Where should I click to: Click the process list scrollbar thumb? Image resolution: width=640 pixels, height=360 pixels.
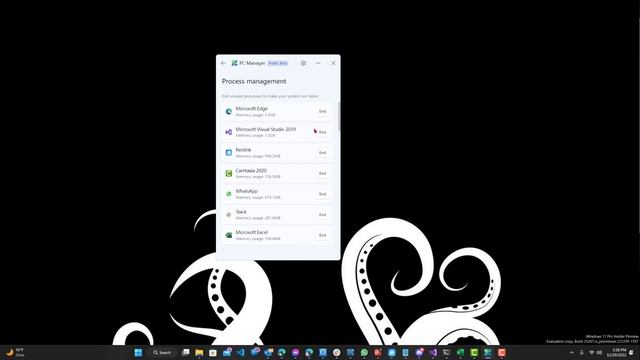(339, 116)
